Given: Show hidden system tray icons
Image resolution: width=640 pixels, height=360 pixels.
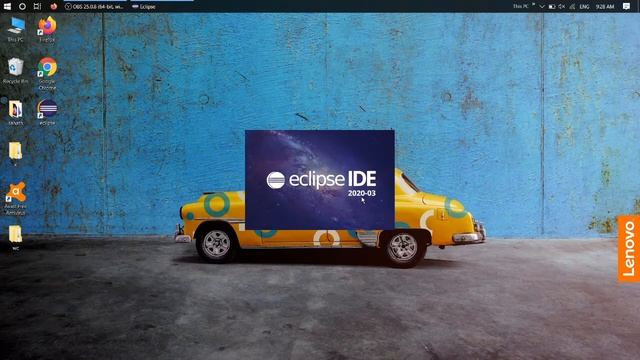Looking at the screenshot, I should point(542,7).
